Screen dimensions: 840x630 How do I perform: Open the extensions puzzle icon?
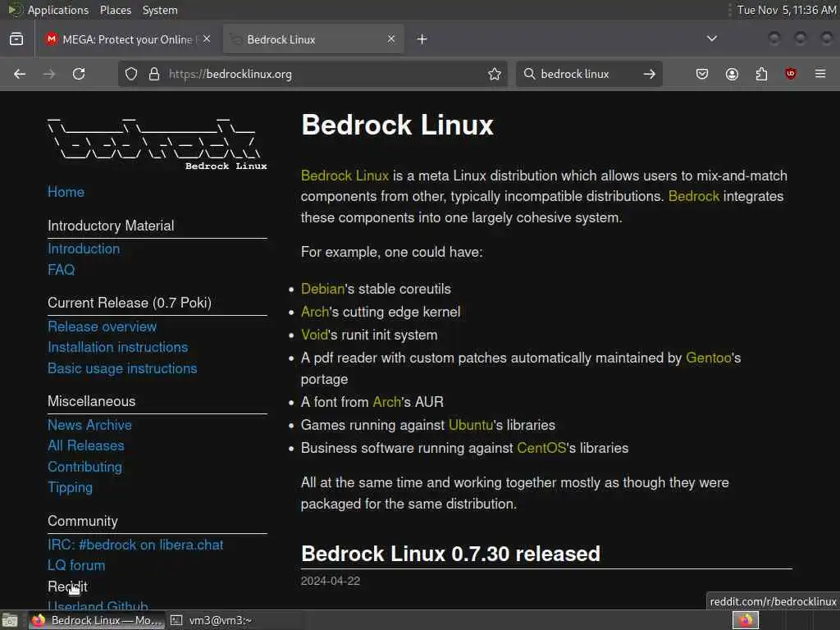[x=761, y=74]
